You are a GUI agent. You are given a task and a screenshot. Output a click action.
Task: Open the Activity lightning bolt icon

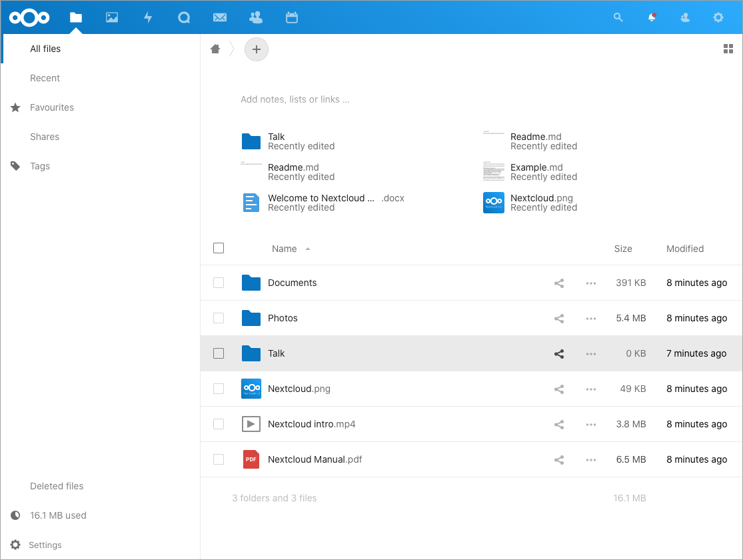[148, 17]
